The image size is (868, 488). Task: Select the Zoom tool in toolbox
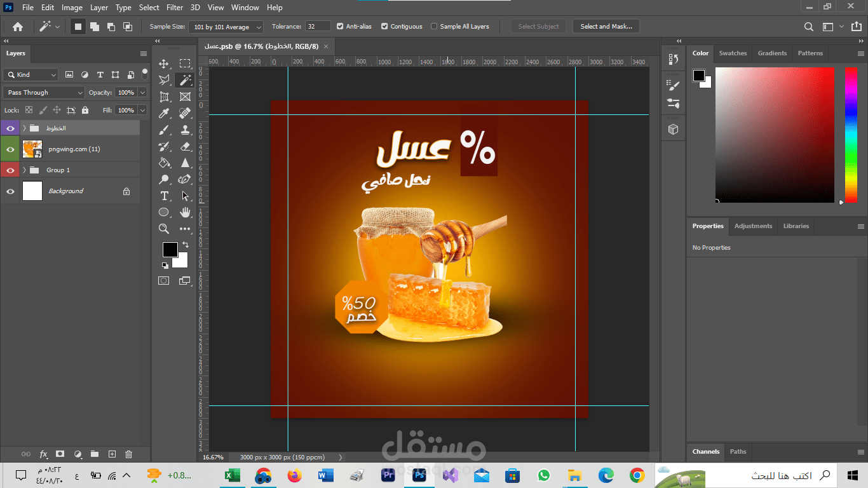pos(164,229)
